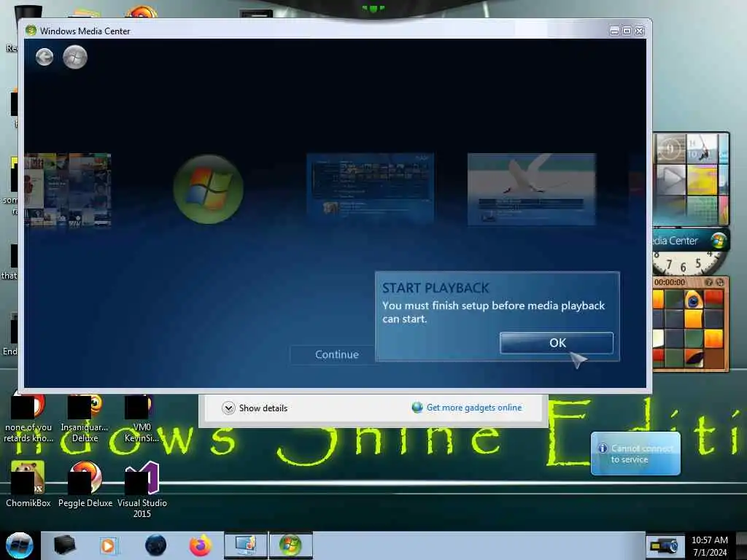This screenshot has width=747, height=560.
Task: Open the VM0 KevinSi... desktop icon
Action: [142, 419]
